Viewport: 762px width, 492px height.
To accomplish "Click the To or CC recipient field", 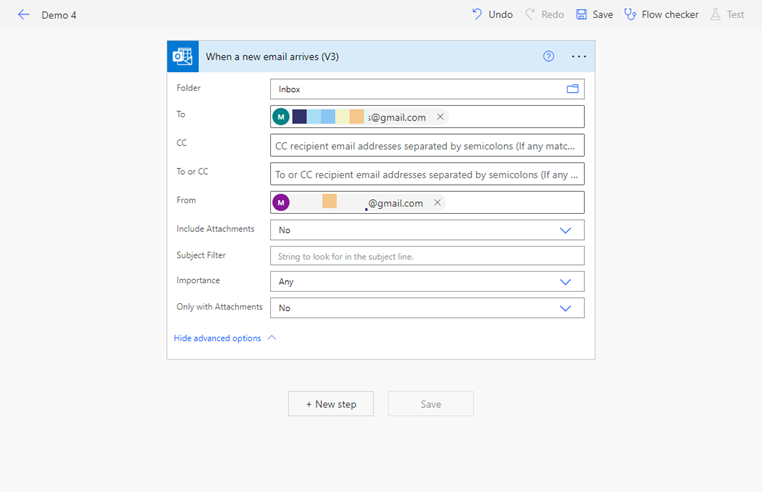I will [x=427, y=174].
